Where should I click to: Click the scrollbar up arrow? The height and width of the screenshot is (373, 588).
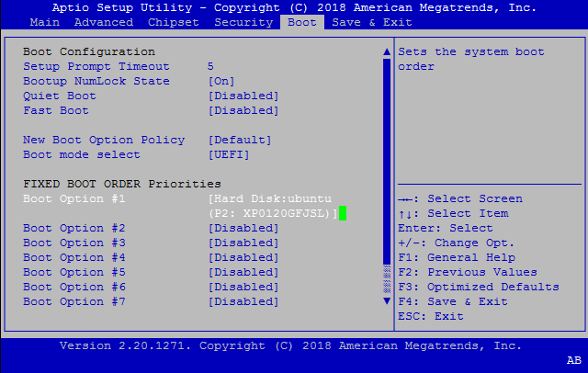tap(386, 52)
